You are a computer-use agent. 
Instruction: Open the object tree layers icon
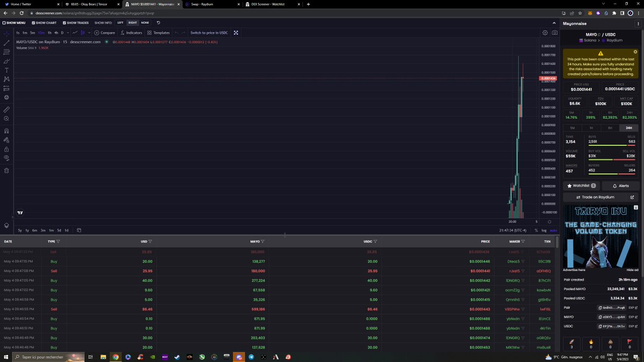6,225
